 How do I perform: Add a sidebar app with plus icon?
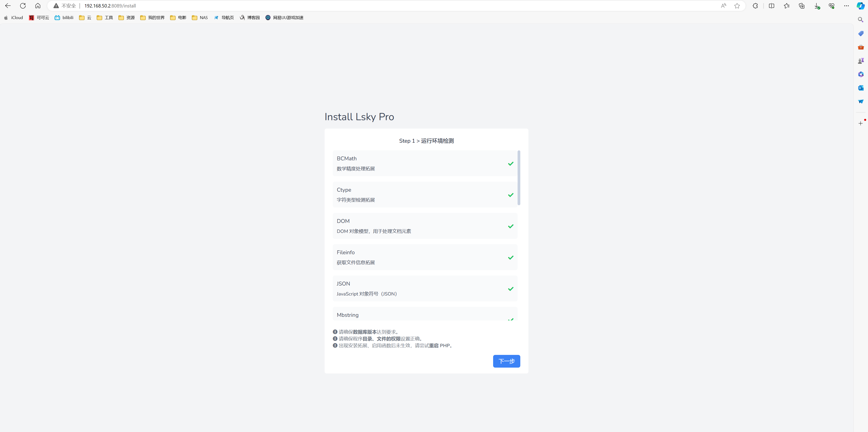point(861,123)
